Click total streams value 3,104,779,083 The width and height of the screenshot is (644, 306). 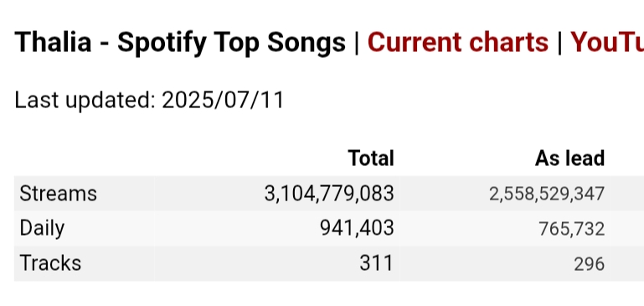pos(329,194)
